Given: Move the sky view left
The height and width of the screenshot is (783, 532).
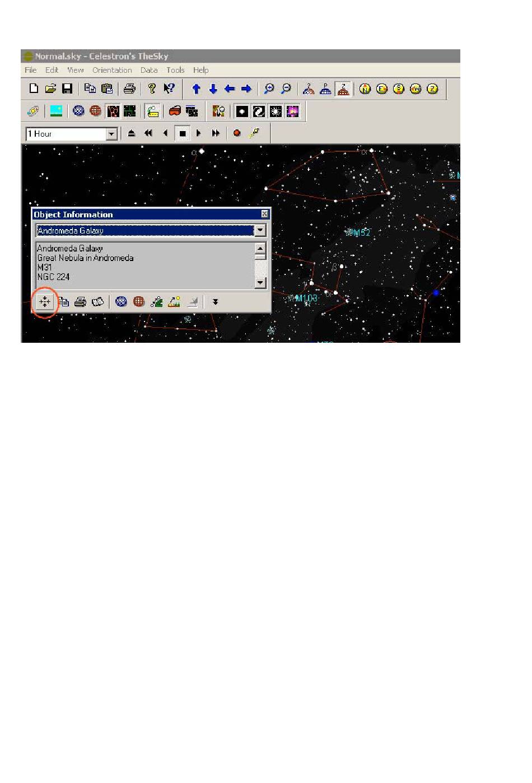Looking at the screenshot, I should click(x=230, y=88).
